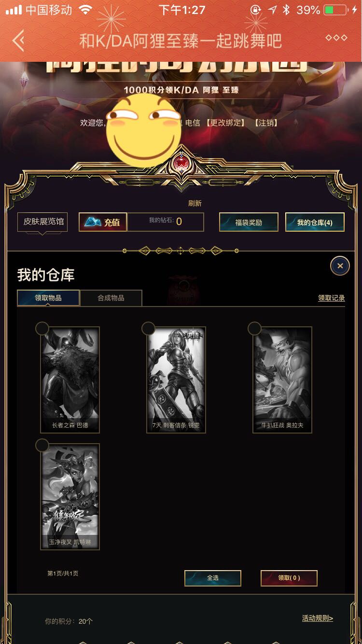Close the 我的仓库 panel with X
The height and width of the screenshot is (644, 362).
pyautogui.click(x=340, y=266)
